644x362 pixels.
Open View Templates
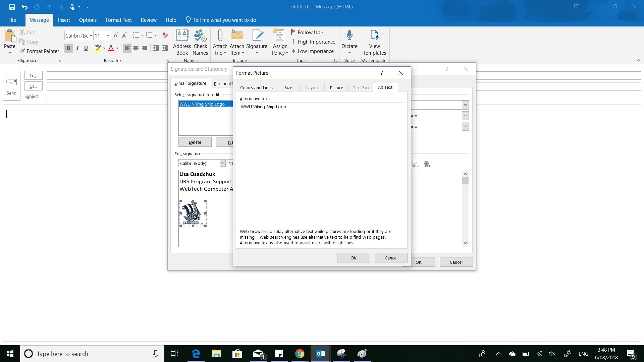point(375,43)
